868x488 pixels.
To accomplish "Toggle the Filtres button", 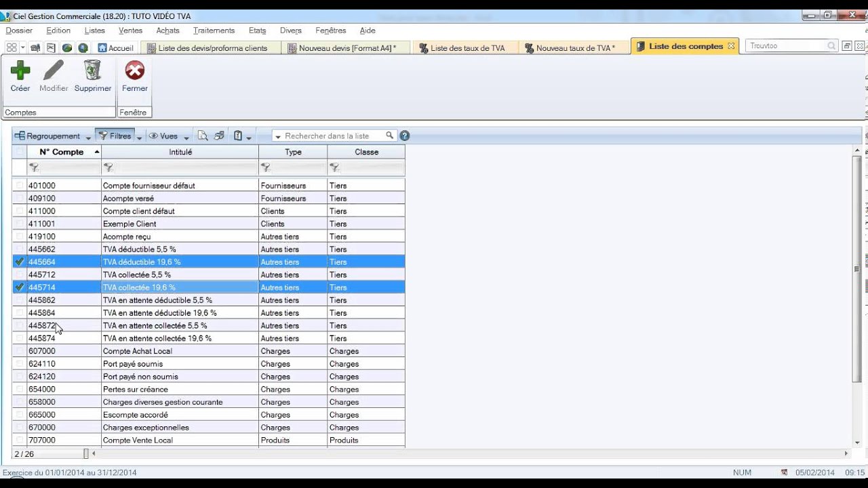I will click(115, 136).
